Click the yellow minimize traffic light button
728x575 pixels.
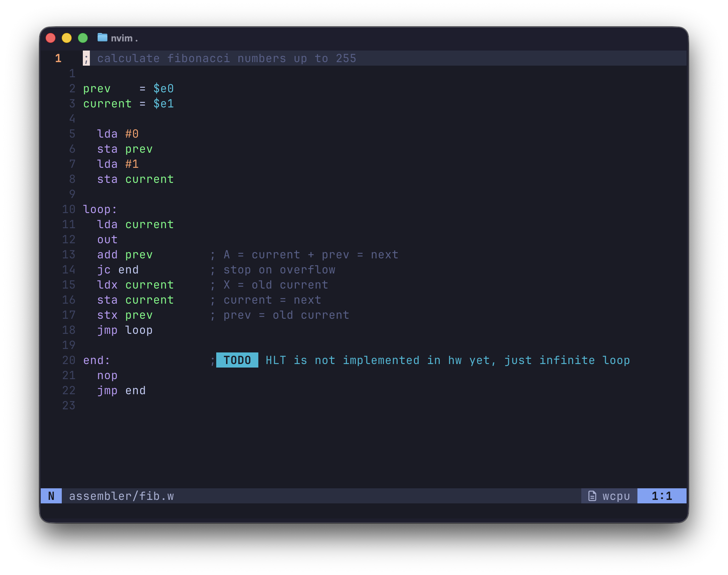click(67, 38)
